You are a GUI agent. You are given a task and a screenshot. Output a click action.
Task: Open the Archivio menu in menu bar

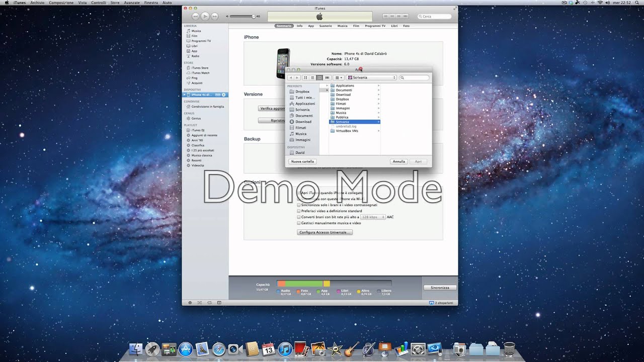click(37, 3)
